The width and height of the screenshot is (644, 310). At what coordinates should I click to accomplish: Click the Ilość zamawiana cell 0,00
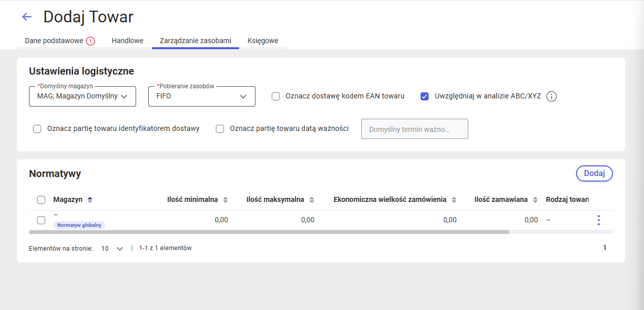click(x=531, y=220)
